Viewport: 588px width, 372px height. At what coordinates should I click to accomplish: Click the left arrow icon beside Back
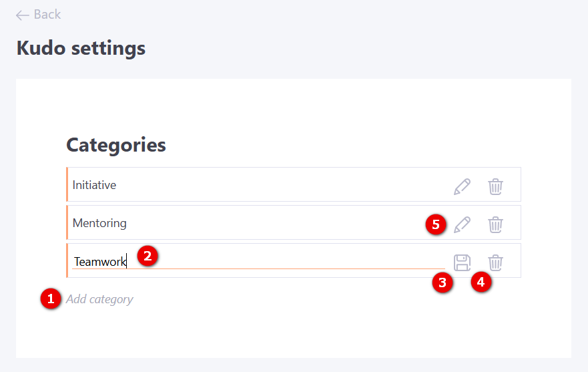(23, 15)
